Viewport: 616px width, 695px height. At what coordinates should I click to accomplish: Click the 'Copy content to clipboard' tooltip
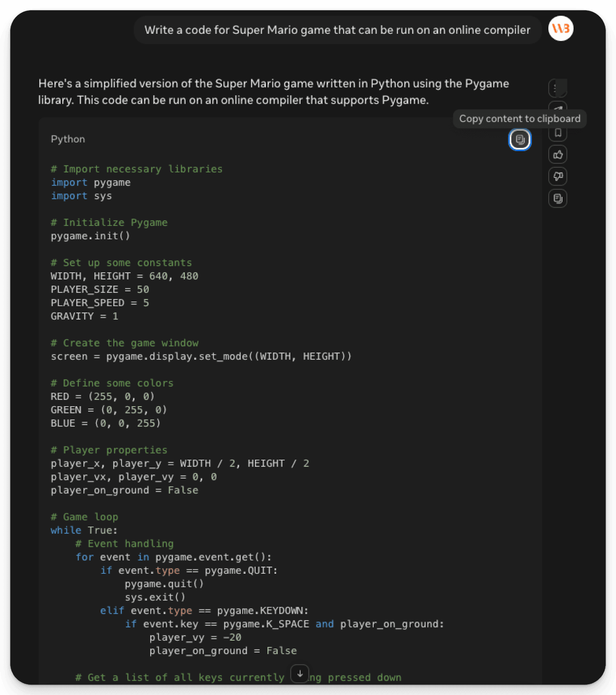click(519, 119)
